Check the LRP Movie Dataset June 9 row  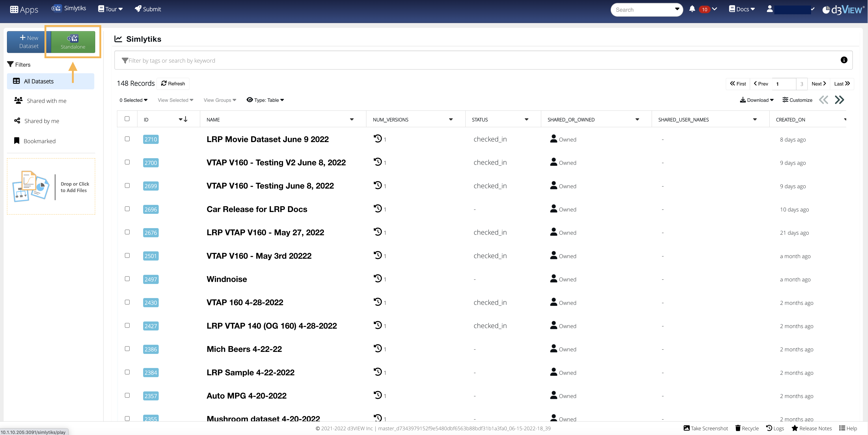point(127,139)
